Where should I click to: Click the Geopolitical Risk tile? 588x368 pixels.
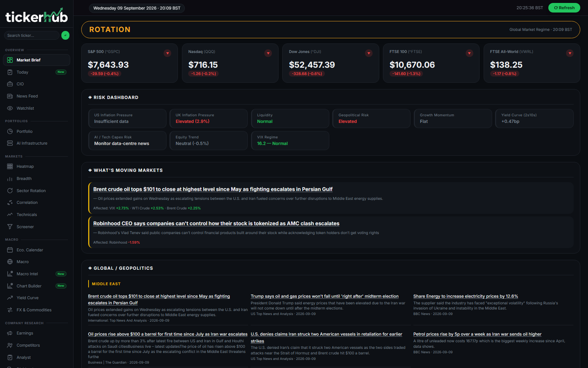pyautogui.click(x=372, y=118)
